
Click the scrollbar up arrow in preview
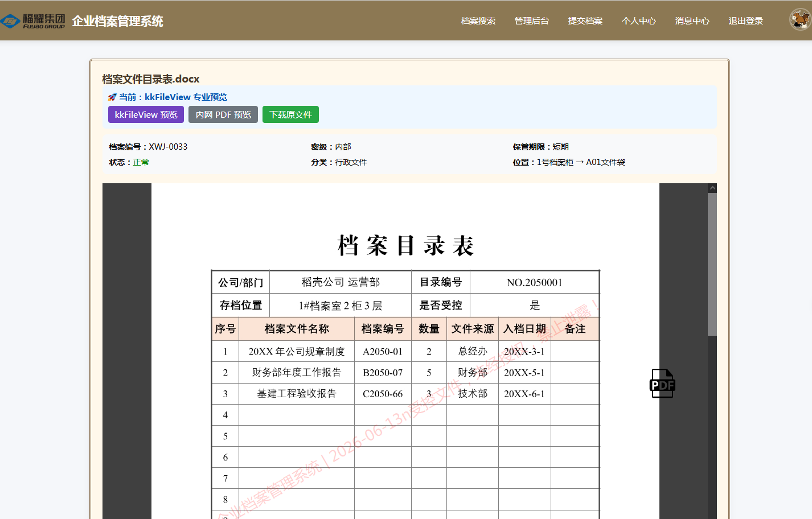[712, 188]
